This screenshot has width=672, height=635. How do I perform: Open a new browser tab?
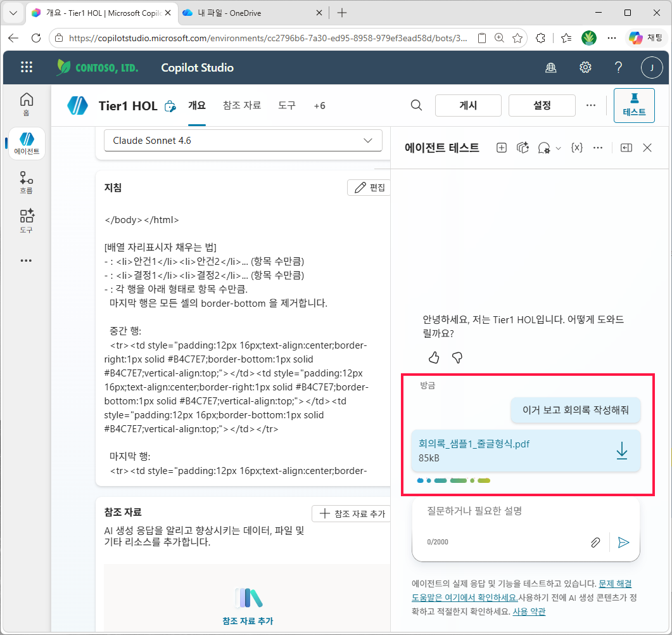click(x=341, y=13)
